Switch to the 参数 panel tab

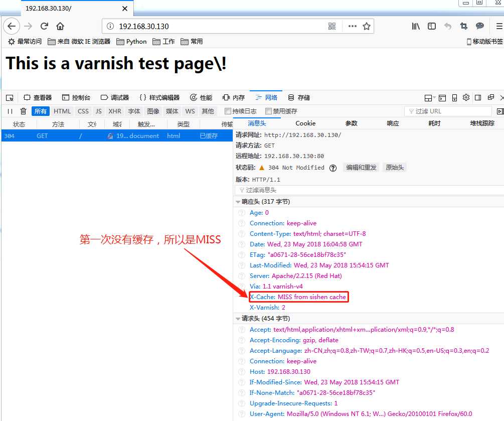pyautogui.click(x=352, y=123)
